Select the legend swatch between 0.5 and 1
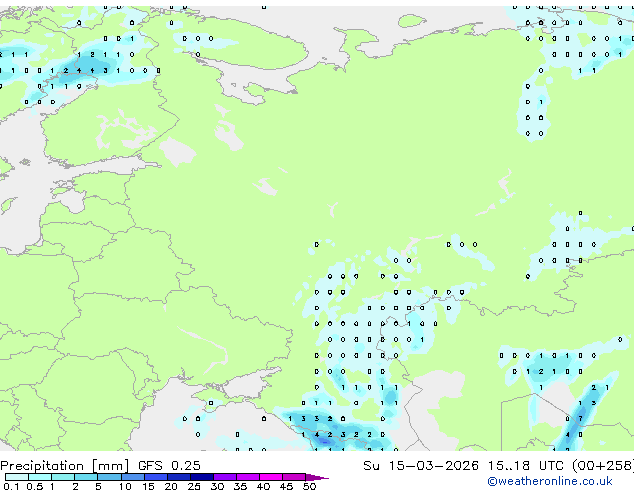The height and width of the screenshot is (490, 634). [40, 477]
